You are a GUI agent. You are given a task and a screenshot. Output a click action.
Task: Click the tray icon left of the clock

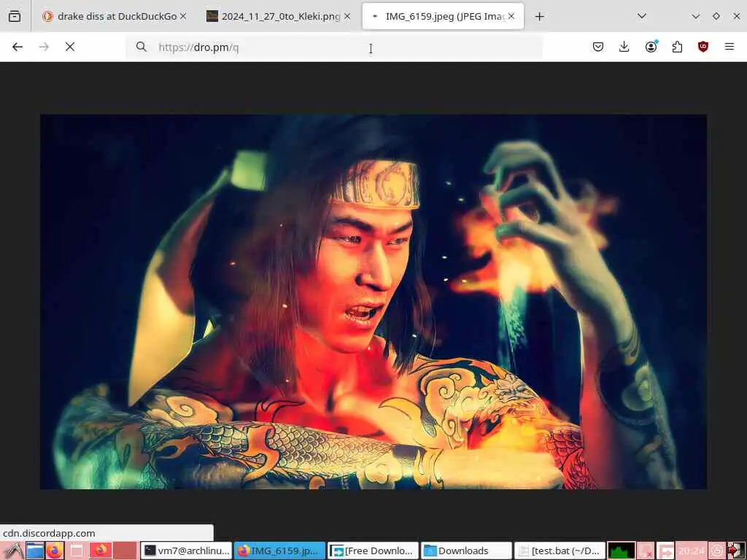665,551
